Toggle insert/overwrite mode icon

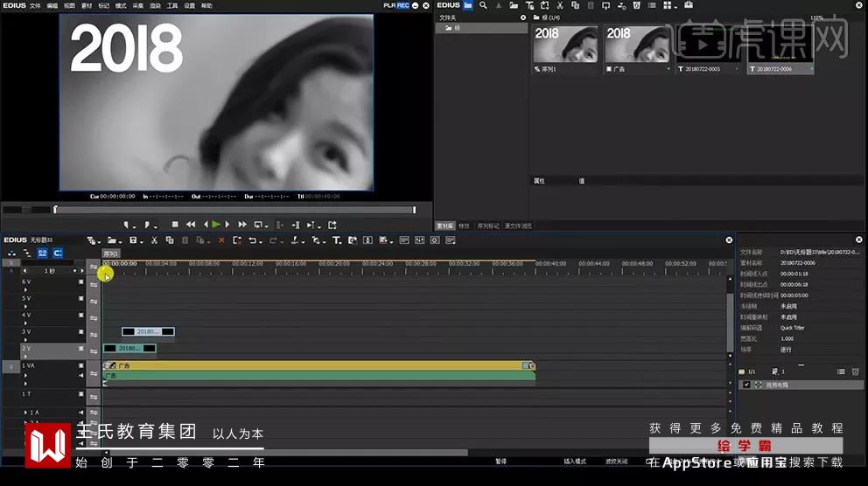(x=11, y=253)
